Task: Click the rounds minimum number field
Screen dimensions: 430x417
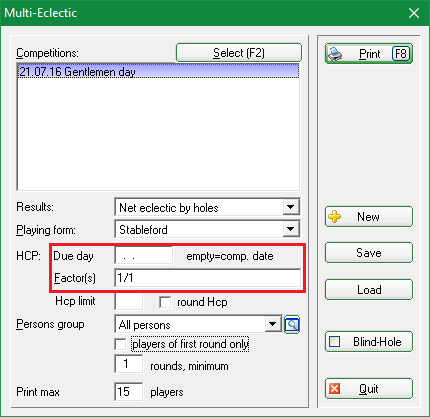Action: tap(129, 364)
